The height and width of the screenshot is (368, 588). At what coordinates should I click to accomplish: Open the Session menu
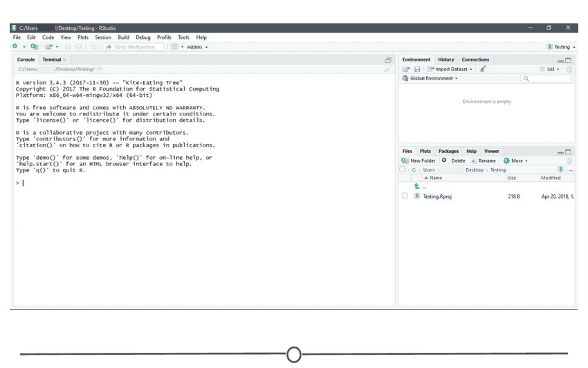(103, 37)
